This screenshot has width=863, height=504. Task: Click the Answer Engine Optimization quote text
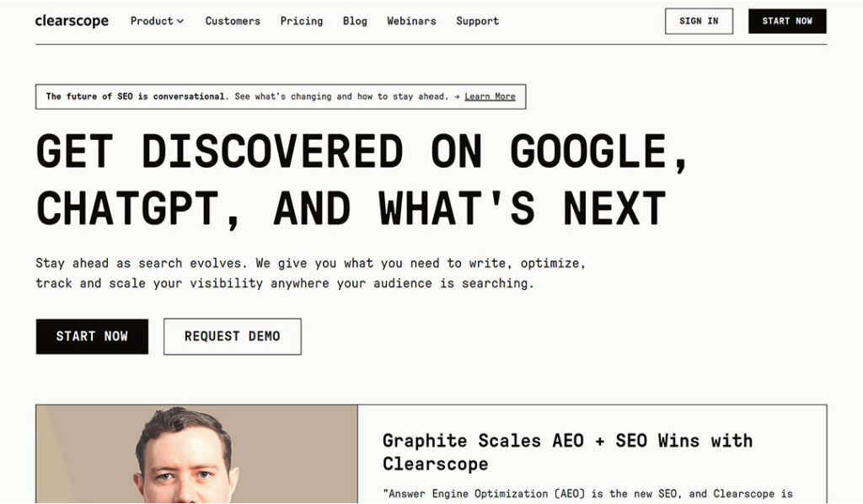point(587,494)
